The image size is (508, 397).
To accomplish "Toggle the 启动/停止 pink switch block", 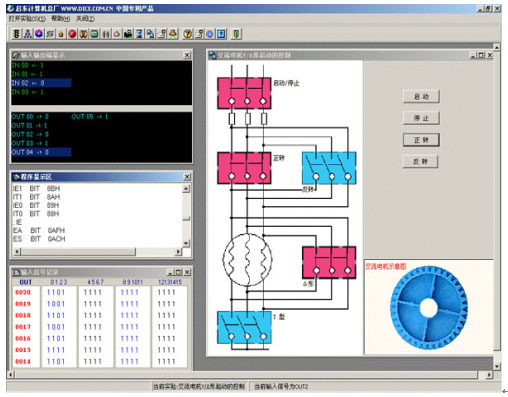I will [244, 93].
